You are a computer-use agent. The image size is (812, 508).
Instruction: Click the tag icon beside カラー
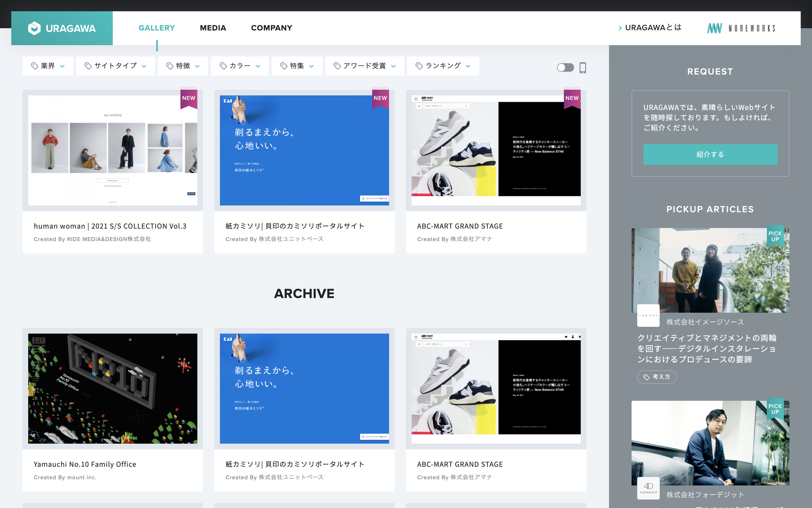pyautogui.click(x=223, y=66)
